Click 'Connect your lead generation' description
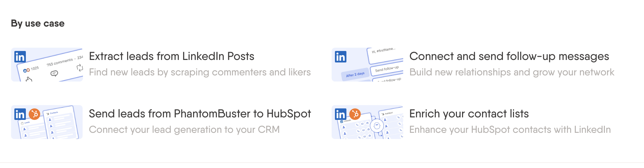Screen dimensions: 644x168 (x=184, y=130)
